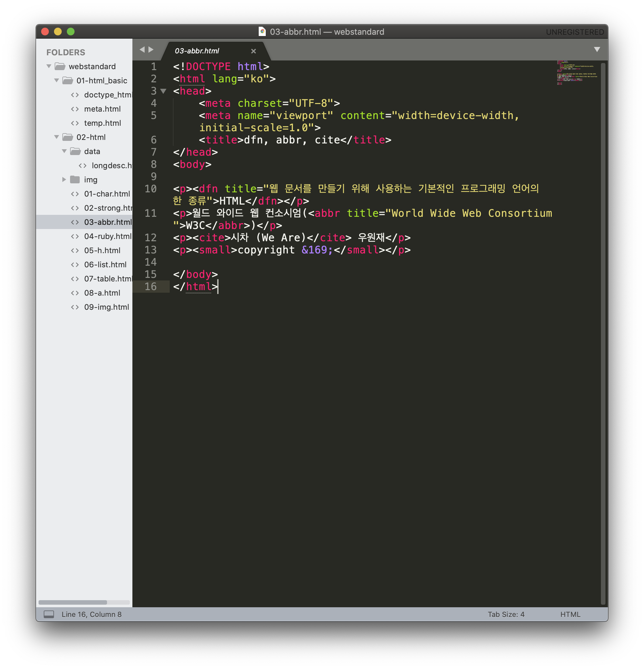Open 04-ruby.html from the sidebar
This screenshot has width=644, height=669.
(107, 236)
